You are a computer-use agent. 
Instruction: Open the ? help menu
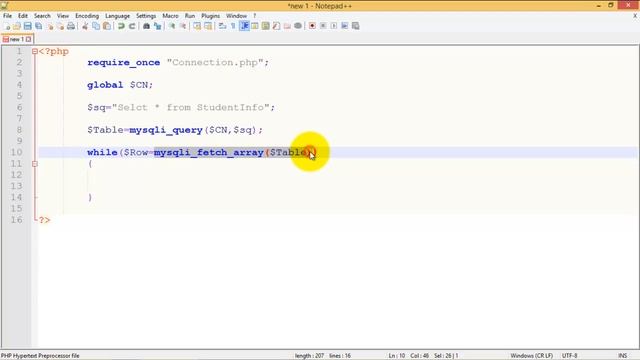255,16
